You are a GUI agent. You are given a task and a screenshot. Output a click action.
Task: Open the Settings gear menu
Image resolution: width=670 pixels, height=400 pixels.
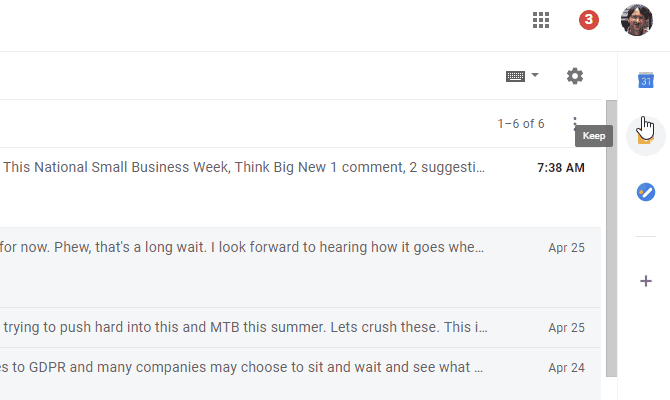tap(574, 76)
